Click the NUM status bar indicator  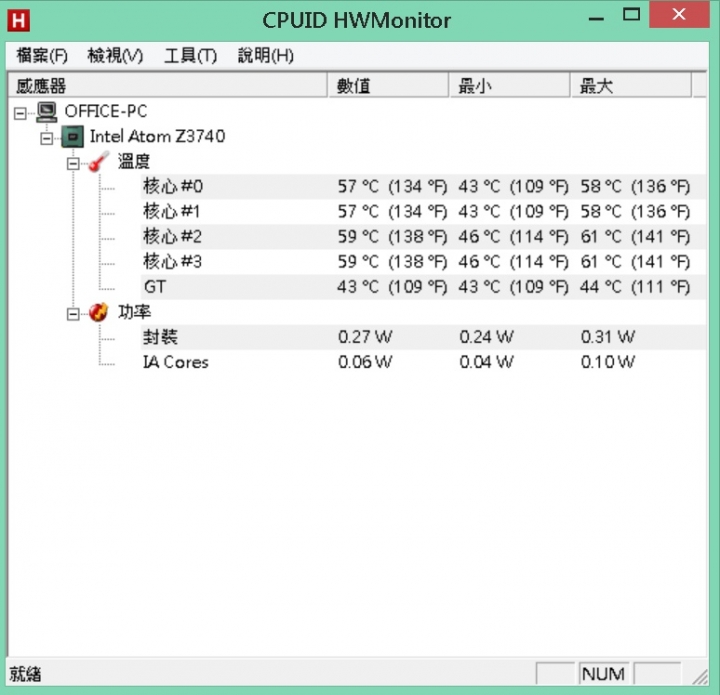coord(603,674)
